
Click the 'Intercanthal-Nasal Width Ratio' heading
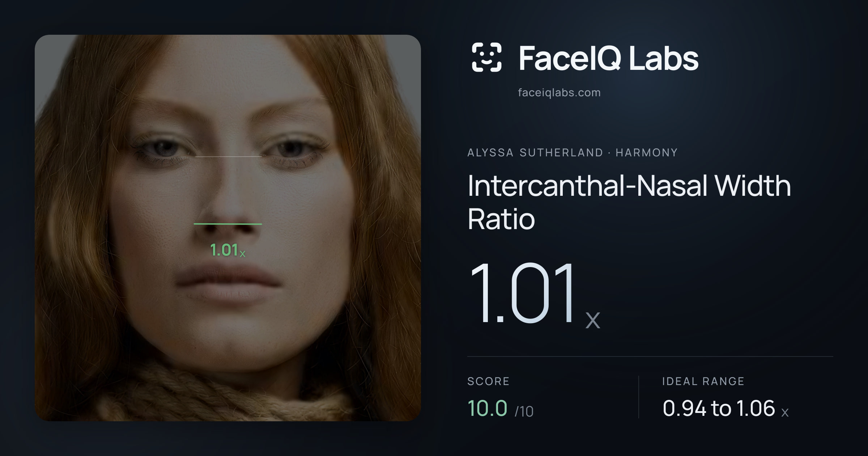pyautogui.click(x=629, y=202)
